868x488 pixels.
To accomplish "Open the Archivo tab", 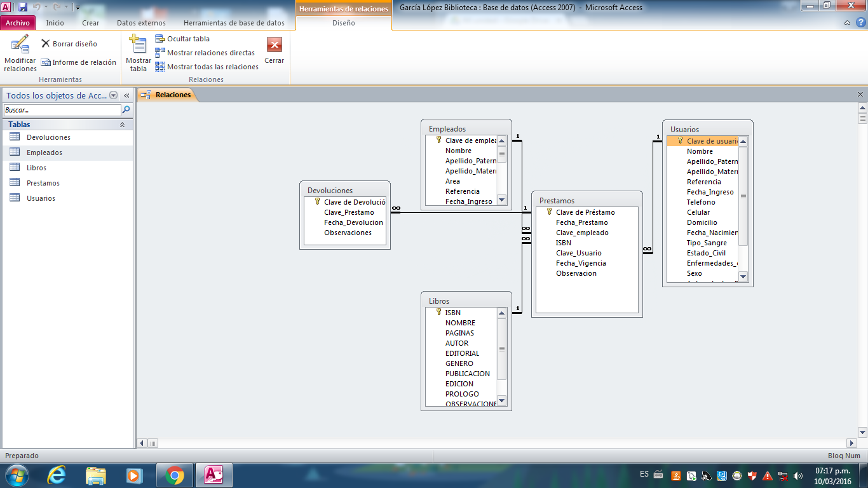I will coord(18,23).
